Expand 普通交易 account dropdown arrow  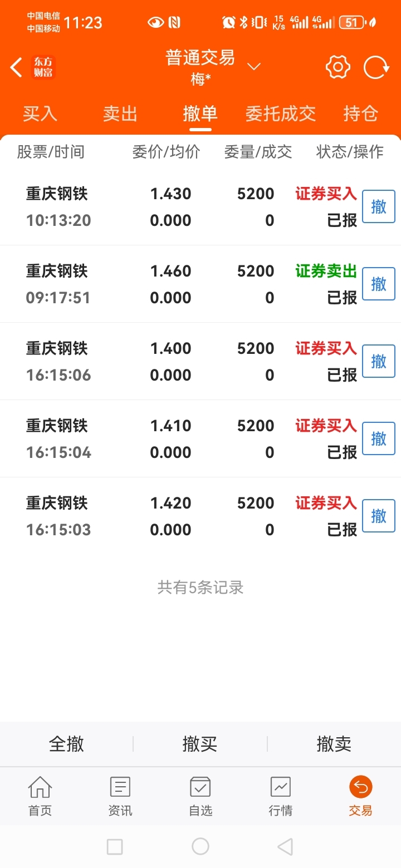pos(254,67)
